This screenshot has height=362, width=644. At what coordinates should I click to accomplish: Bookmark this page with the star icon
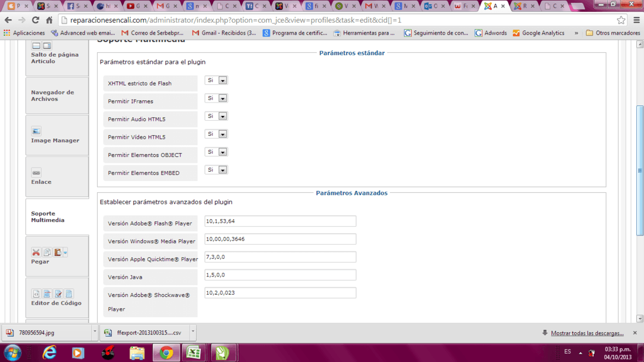point(621,20)
